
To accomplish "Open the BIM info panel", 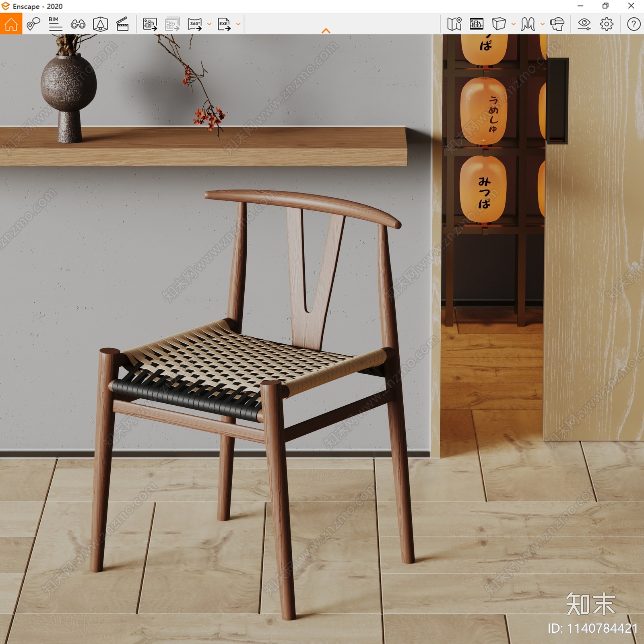I will (x=55, y=24).
